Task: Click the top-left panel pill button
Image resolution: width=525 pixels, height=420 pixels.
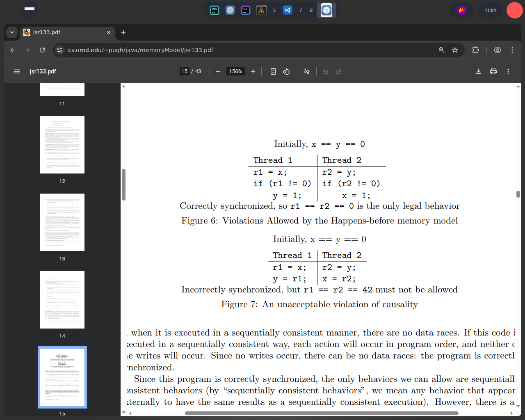Action: click(30, 9)
